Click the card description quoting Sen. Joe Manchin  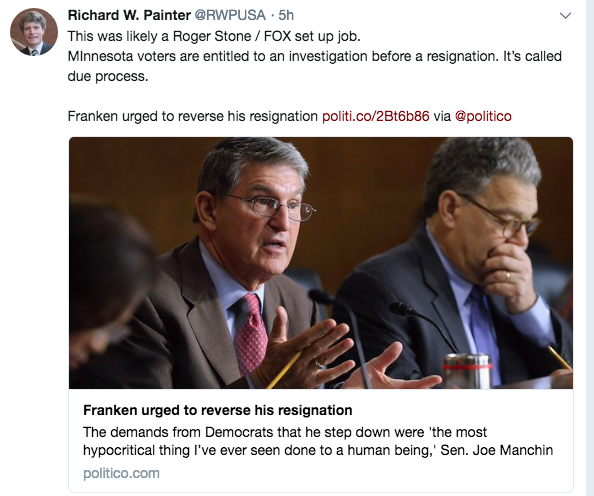tap(318, 441)
